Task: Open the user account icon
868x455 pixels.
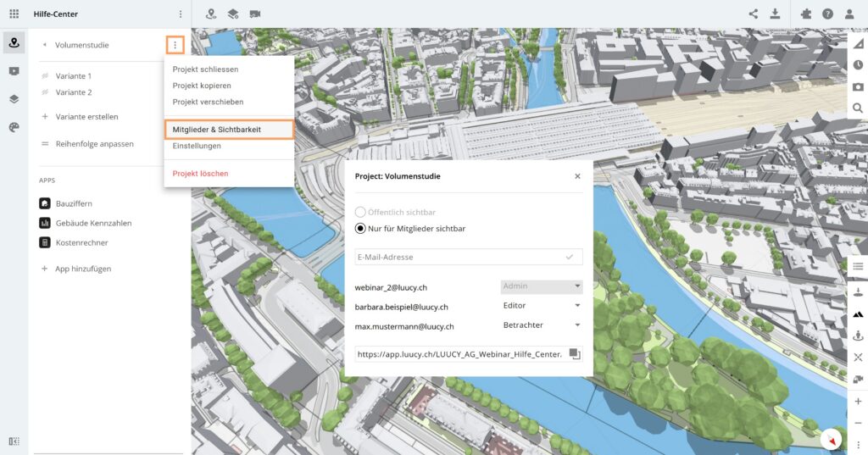Action: [x=849, y=14]
